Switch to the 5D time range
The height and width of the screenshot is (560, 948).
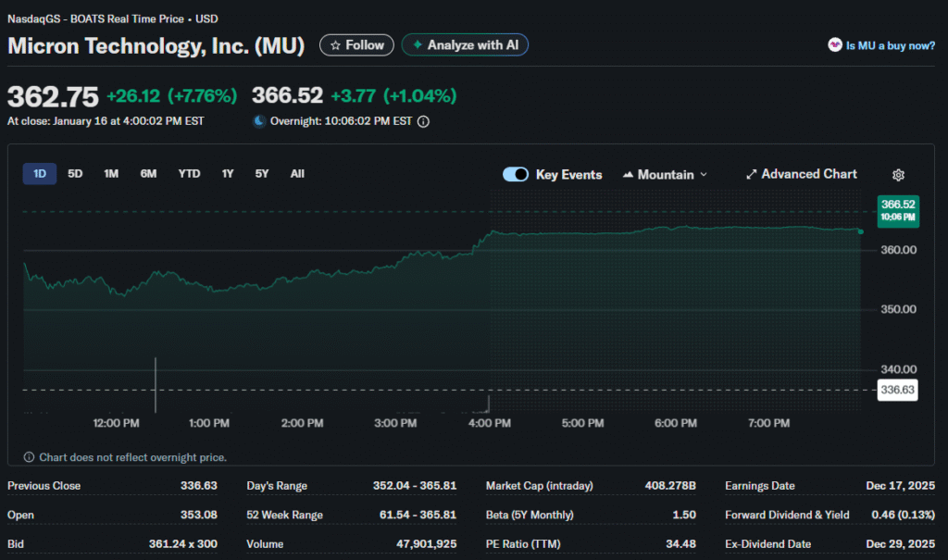[x=75, y=174]
